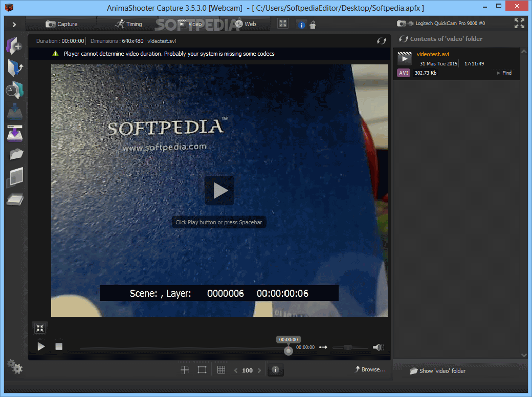Image resolution: width=532 pixels, height=397 pixels.
Task: Decrease zoom with left chevron near 100
Action: pos(236,370)
